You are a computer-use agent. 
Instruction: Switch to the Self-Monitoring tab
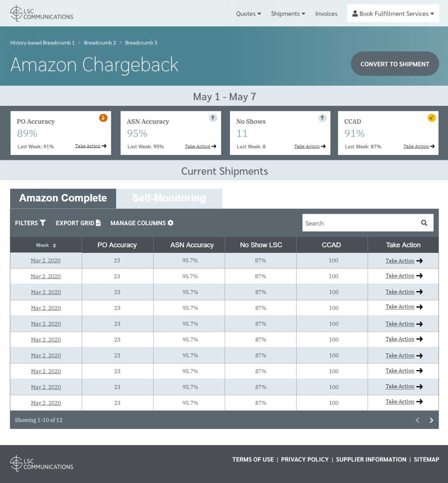point(169,198)
